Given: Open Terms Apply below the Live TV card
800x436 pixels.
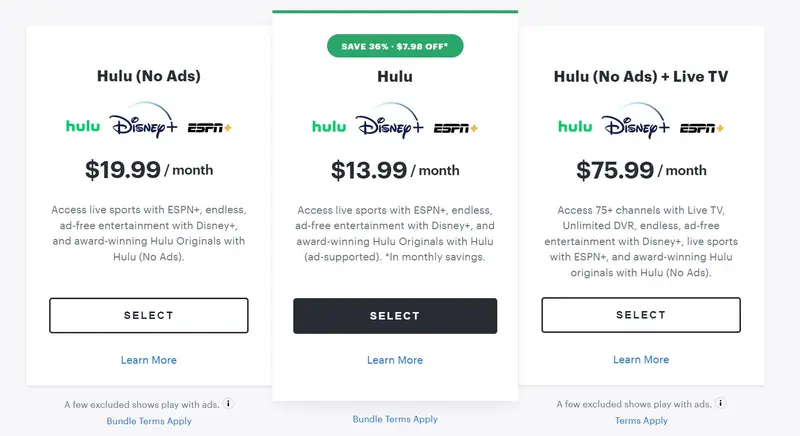Looking at the screenshot, I should (x=641, y=421).
